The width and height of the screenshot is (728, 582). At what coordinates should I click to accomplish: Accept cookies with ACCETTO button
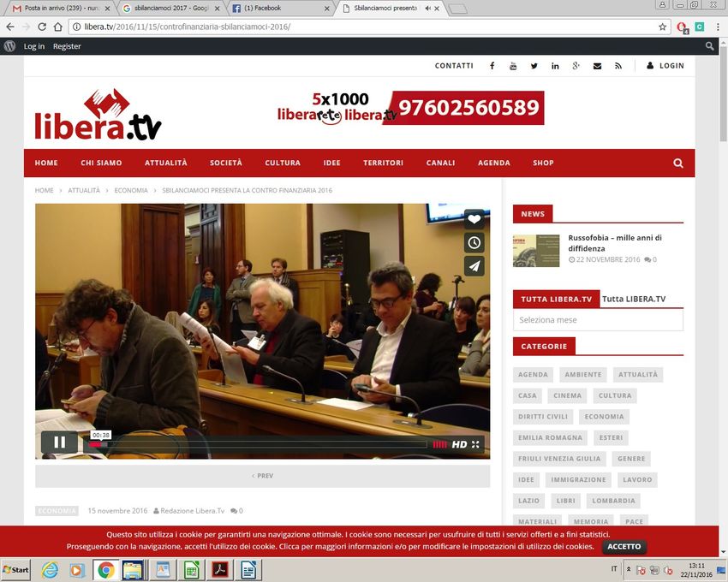(x=624, y=547)
